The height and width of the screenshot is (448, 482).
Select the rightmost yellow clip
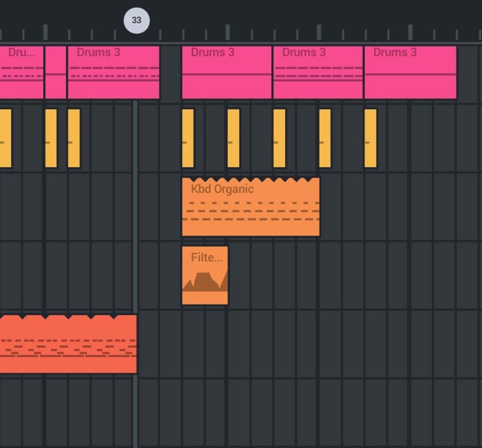point(370,138)
